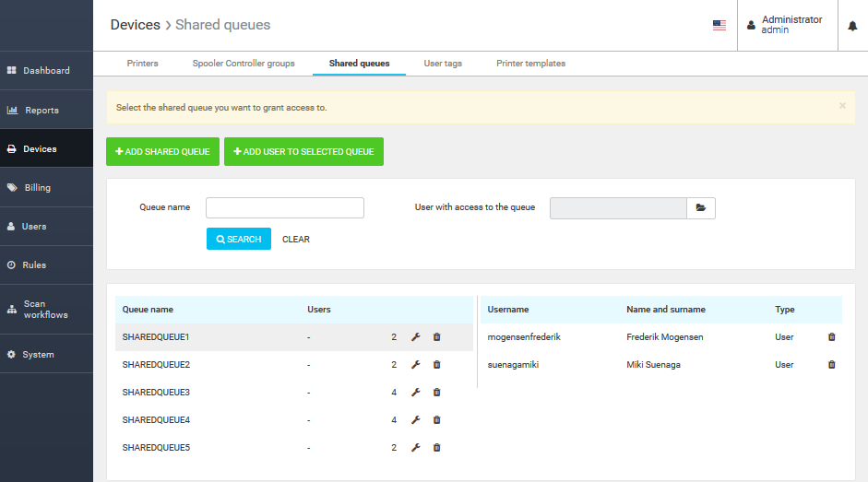This screenshot has height=482, width=868.
Task: Focus the Queue name input field
Action: [x=285, y=207]
